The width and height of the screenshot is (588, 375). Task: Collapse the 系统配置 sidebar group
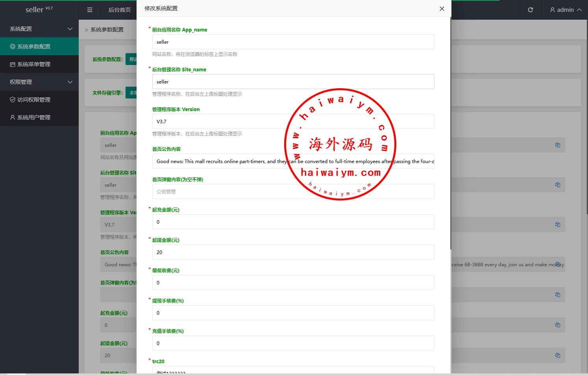click(x=39, y=29)
